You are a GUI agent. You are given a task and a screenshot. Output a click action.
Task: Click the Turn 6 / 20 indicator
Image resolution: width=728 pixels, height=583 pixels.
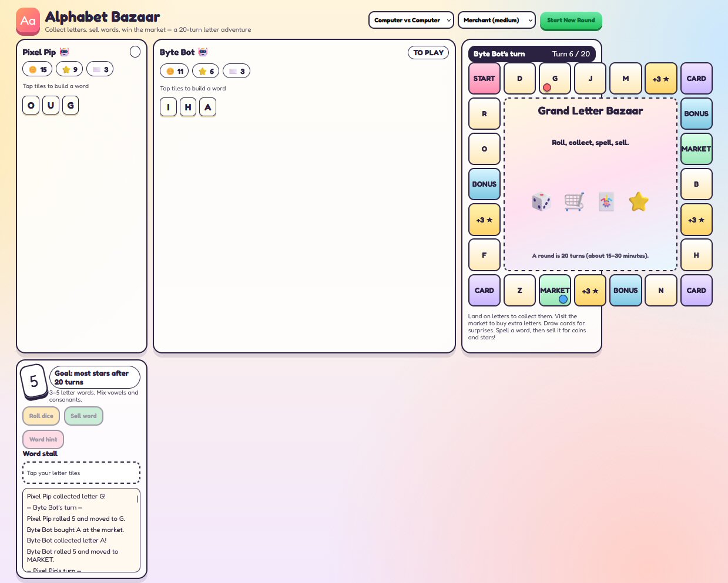click(571, 54)
